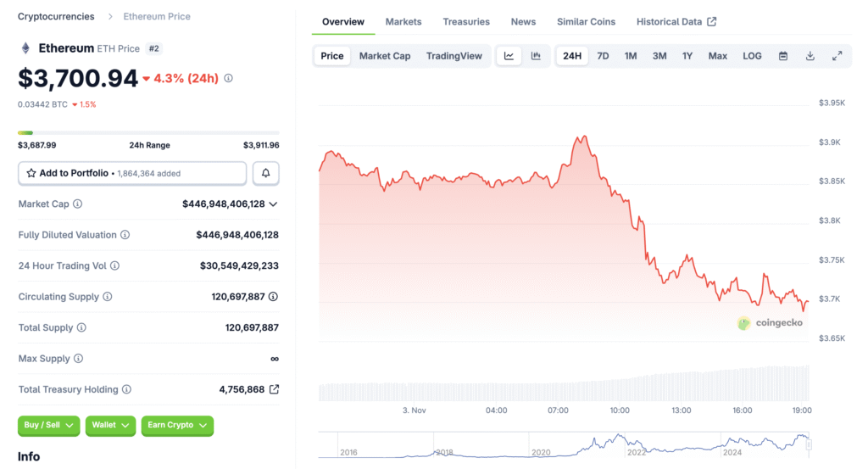868x469 pixels.
Task: Click info icon next to Market Cap
Action: [78, 204]
